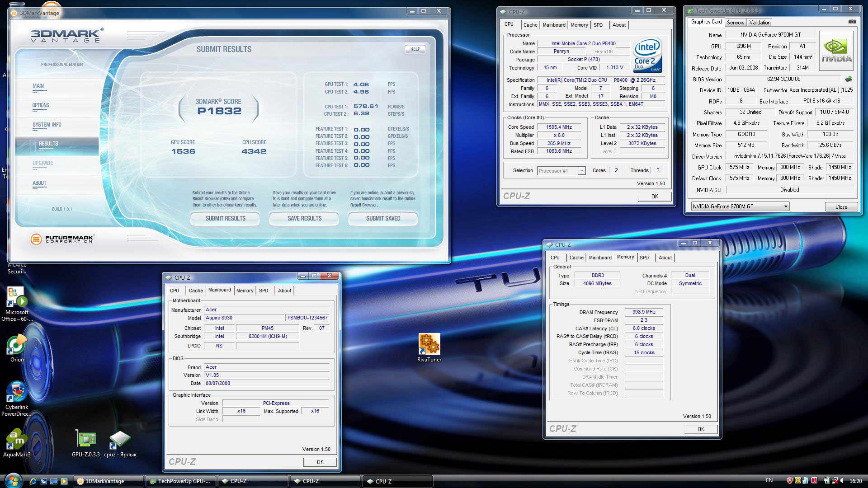Click the DRAM Frequency 398.9 MHz value
The width and height of the screenshot is (868, 488).
pyautogui.click(x=644, y=312)
